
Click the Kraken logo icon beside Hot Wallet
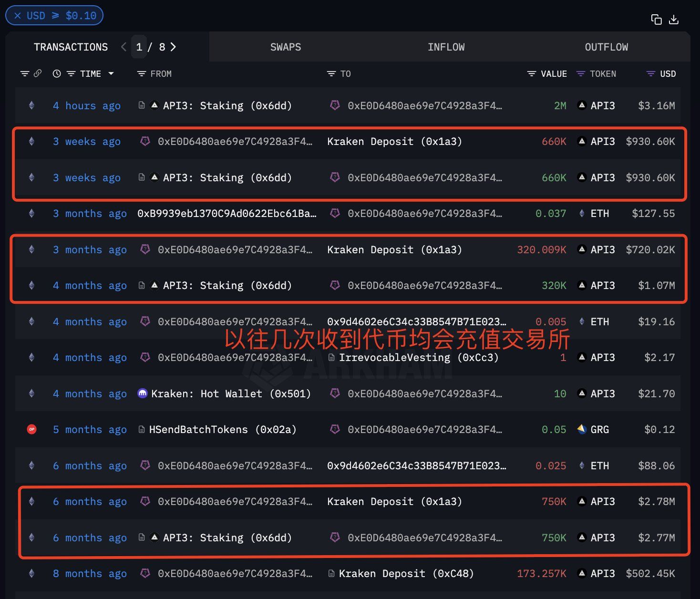coord(142,393)
